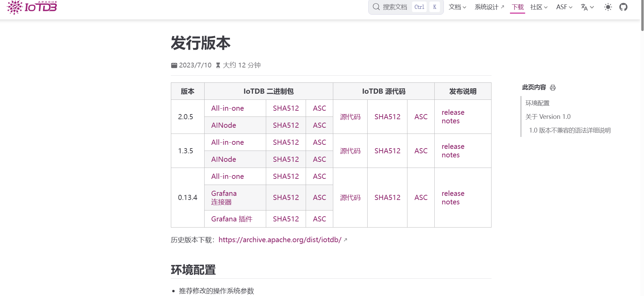Image resolution: width=644 pixels, height=296 pixels.
Task: Open ASC for 2.0.5 All-in-one
Action: [x=319, y=108]
